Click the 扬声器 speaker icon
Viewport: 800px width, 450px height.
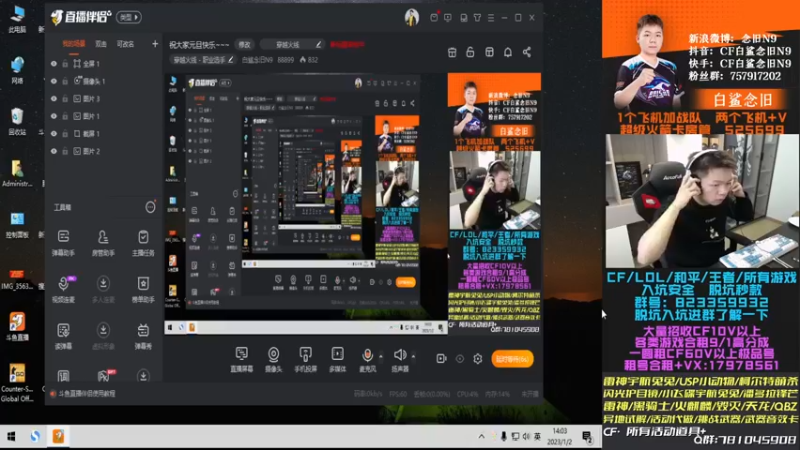pyautogui.click(x=400, y=355)
